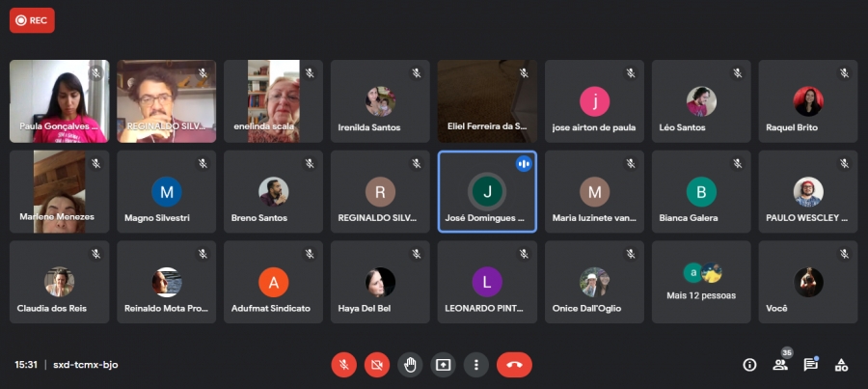Leave the call with red hang-up button
This screenshot has height=389, width=868.
point(514,365)
